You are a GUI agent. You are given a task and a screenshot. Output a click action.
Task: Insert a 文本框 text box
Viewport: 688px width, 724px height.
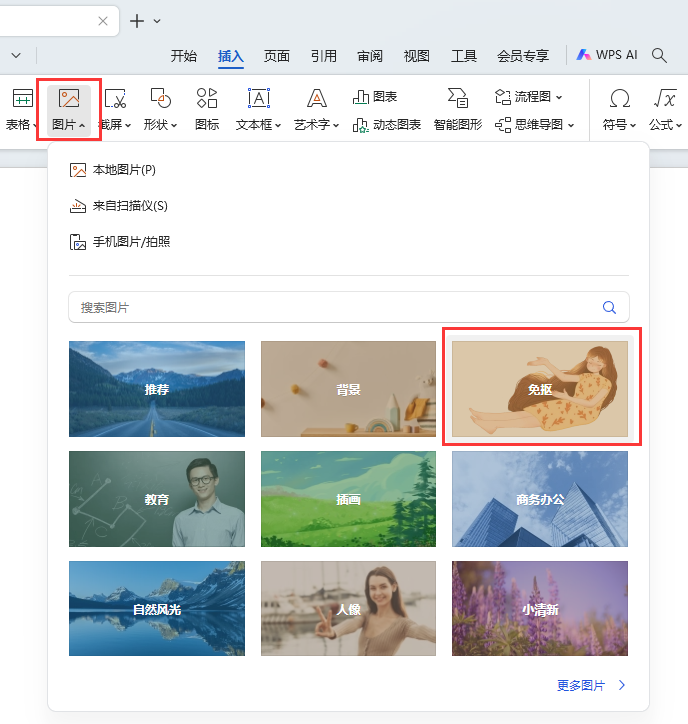[258, 109]
